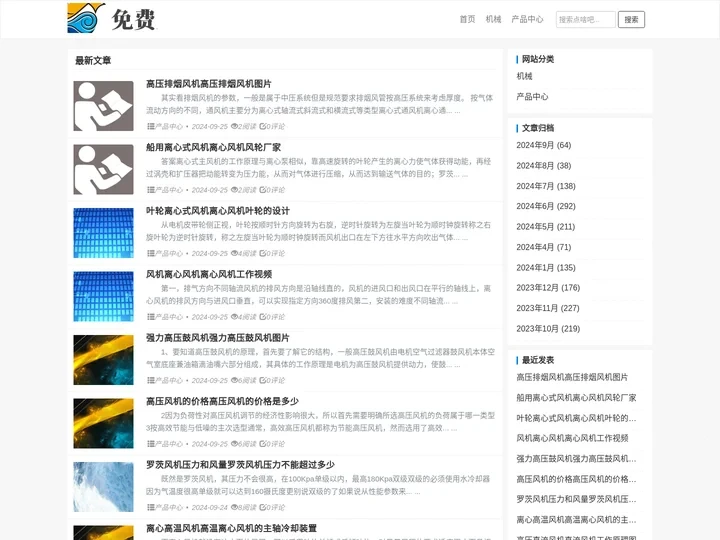Open article title 高压风机的价格高压风机的价格是多少 in list

pyautogui.click(x=222, y=401)
